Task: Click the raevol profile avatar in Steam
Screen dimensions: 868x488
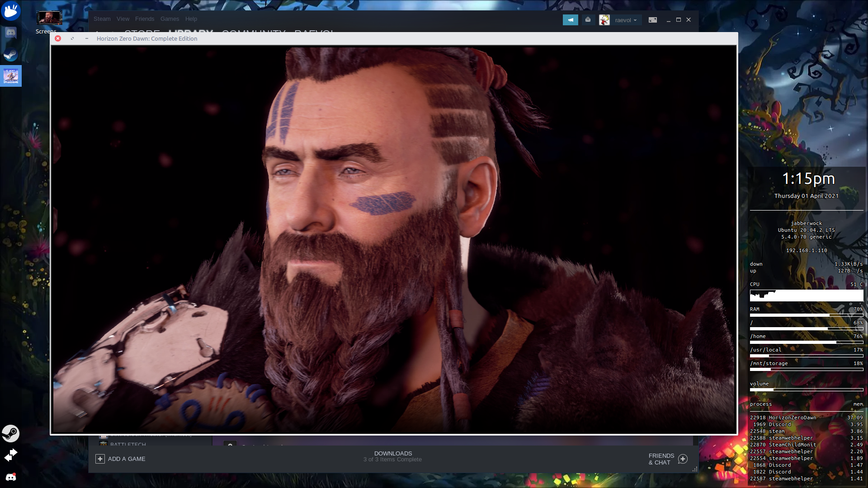Action: pos(604,20)
